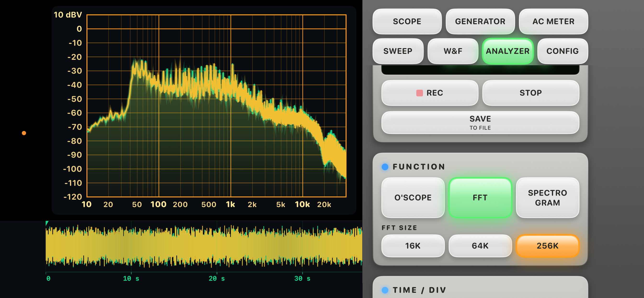Viewport: 644px width, 298px height.
Task: Click the black display strip above REC
Action: click(x=480, y=70)
